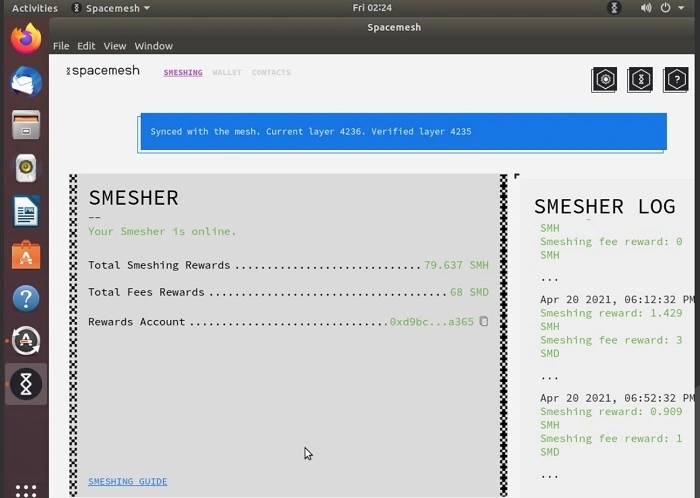Click the Activities button
This screenshot has height=498, width=700.
(x=35, y=8)
